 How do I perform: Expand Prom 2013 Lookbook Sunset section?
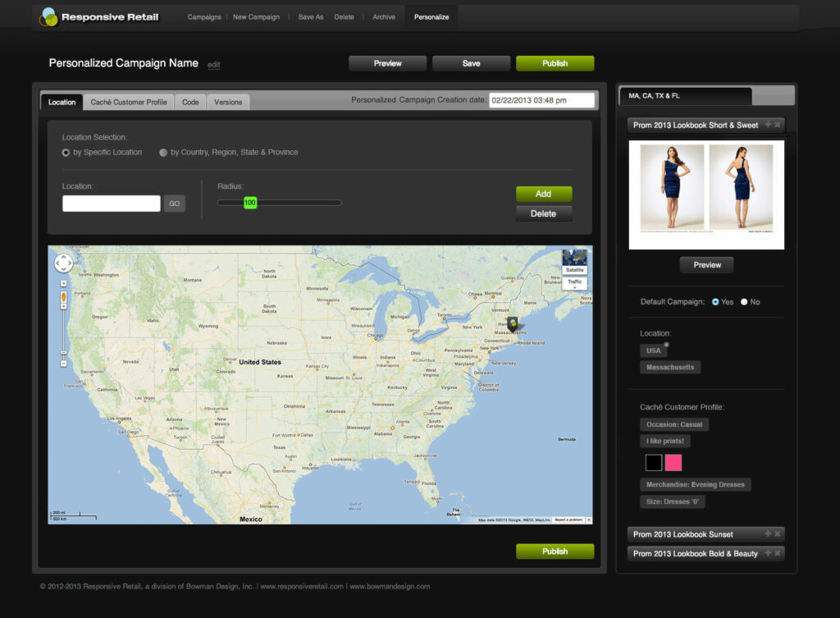[x=705, y=534]
